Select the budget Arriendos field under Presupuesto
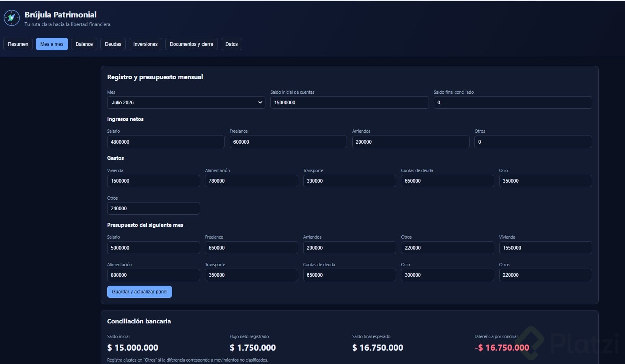The height and width of the screenshot is (364, 625). point(349,248)
